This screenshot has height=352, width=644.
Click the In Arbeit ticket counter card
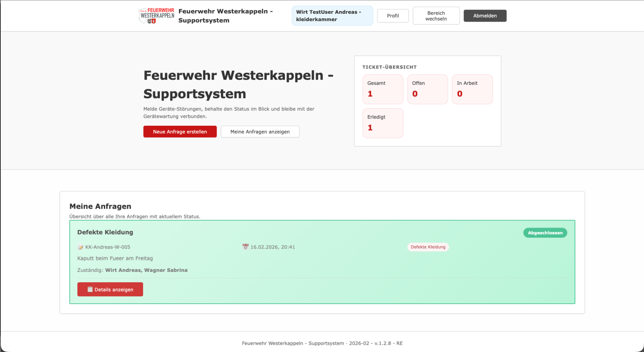point(472,89)
